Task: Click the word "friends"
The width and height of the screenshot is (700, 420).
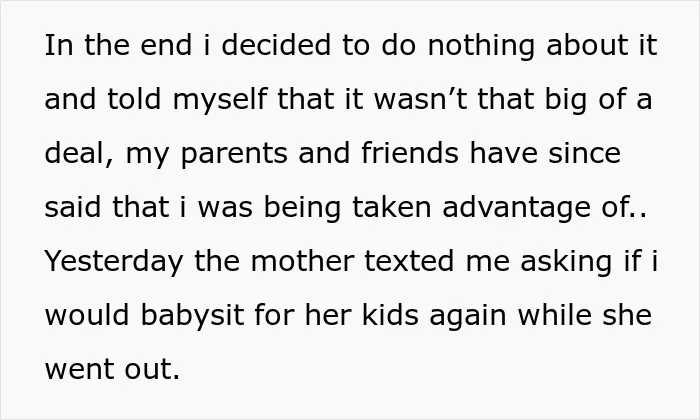Action: click(410, 153)
